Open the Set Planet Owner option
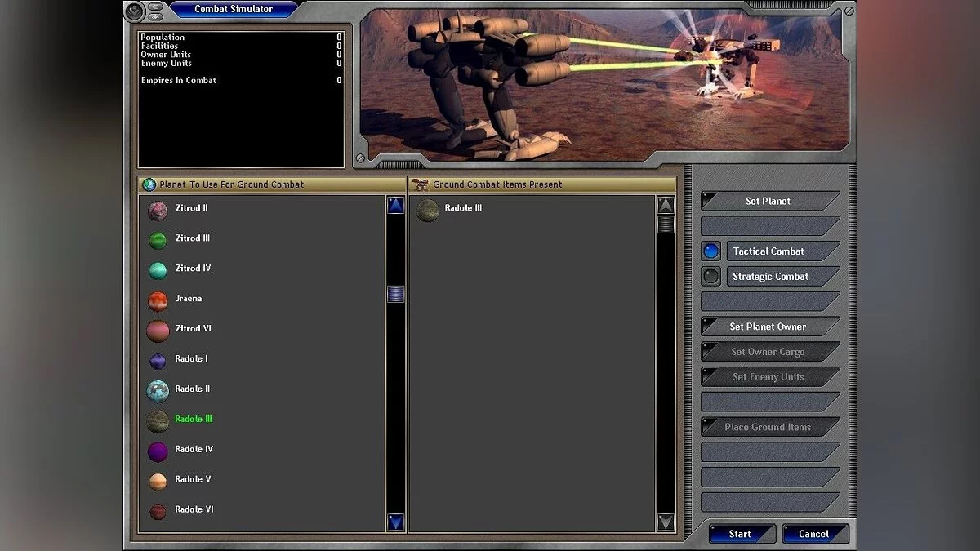The width and height of the screenshot is (980, 551). (x=769, y=327)
